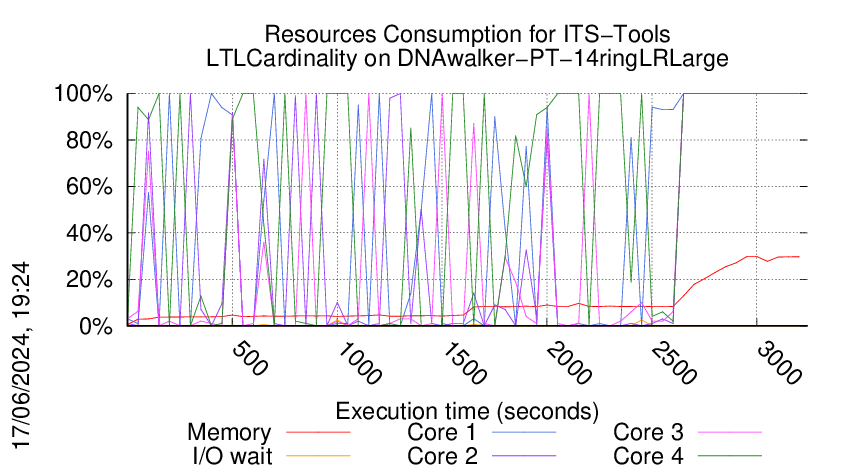Click the chart title 'Resources Consumption for ITS-Tools'
The height and width of the screenshot is (475, 850).
[467, 34]
